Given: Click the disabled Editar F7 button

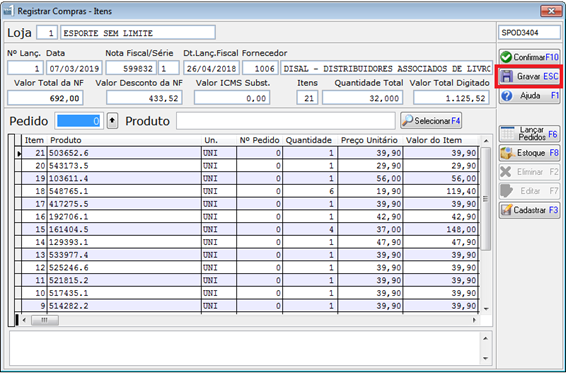Looking at the screenshot, I should tap(529, 191).
